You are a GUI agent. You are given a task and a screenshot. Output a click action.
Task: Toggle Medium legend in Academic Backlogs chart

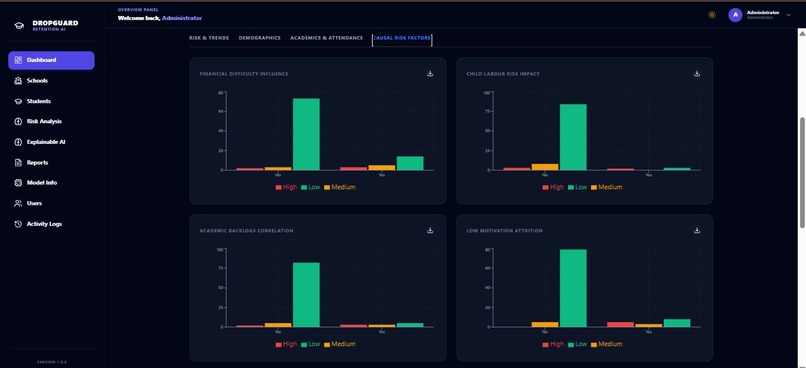click(340, 344)
